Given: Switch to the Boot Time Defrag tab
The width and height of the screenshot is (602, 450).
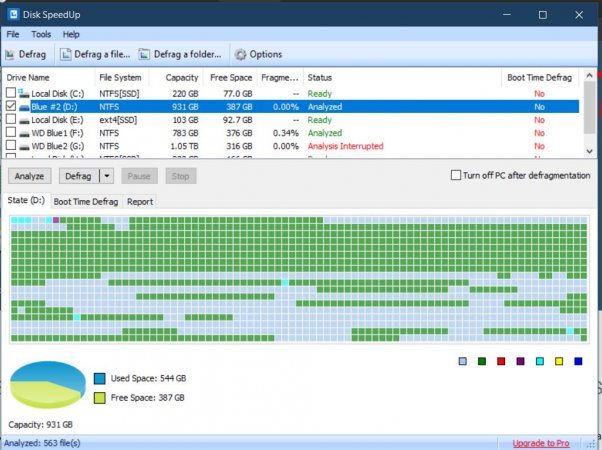Looking at the screenshot, I should point(86,202).
